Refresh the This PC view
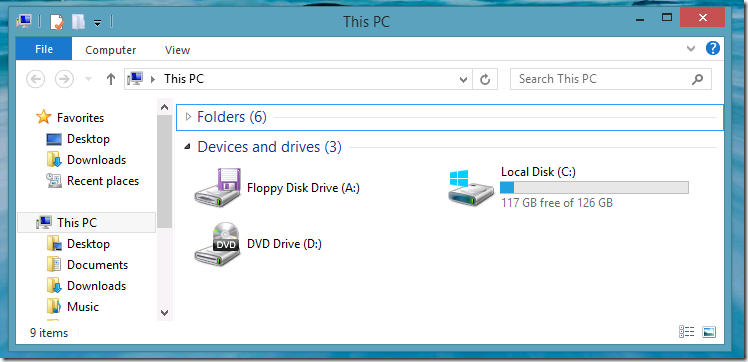This screenshot has height=362, width=748. point(485,79)
